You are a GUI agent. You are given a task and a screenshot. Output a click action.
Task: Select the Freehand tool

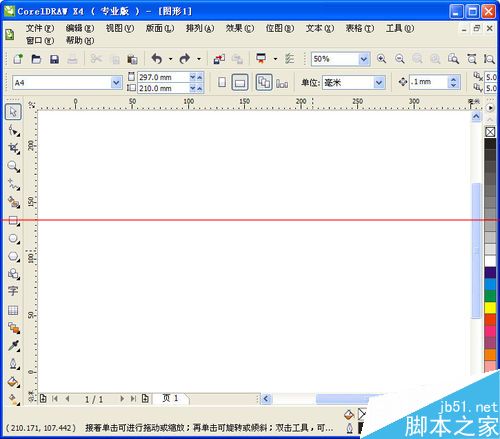click(x=13, y=184)
